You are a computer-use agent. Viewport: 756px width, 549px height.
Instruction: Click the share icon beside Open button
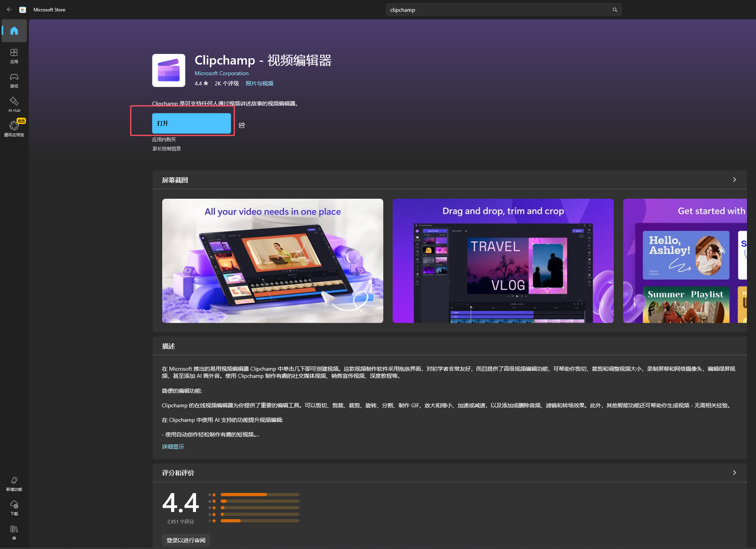click(x=242, y=125)
